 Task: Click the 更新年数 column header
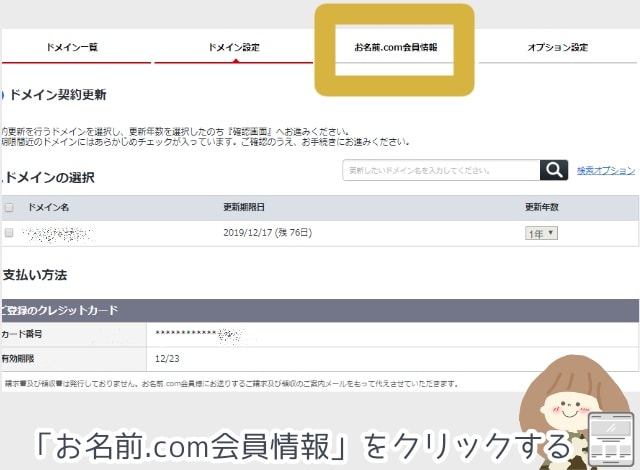542,207
